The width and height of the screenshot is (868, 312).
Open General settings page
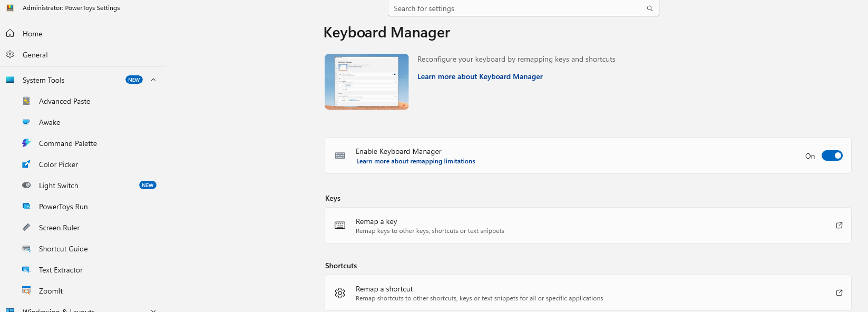35,55
